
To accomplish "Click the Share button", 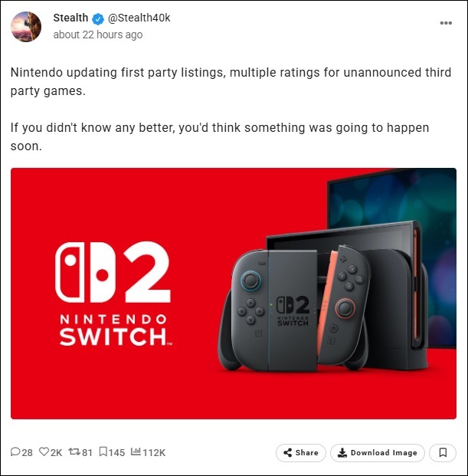I will [301, 453].
